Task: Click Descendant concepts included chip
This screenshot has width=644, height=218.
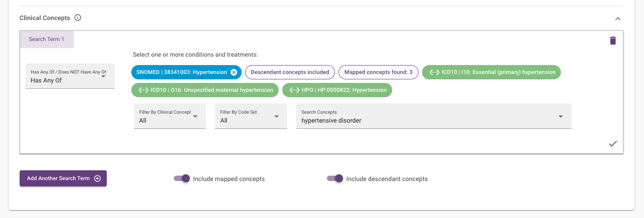Action: click(290, 72)
